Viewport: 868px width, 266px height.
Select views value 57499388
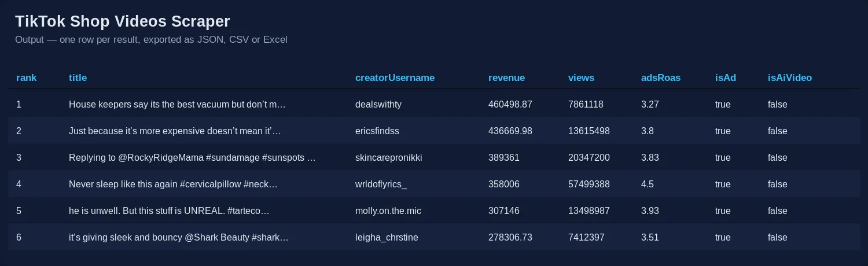[x=589, y=184]
